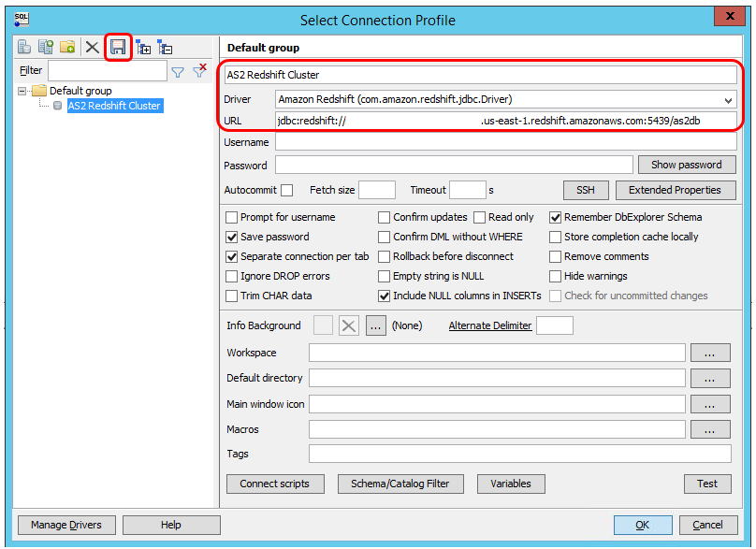Enable Confirm DML without WHERE

384,238
